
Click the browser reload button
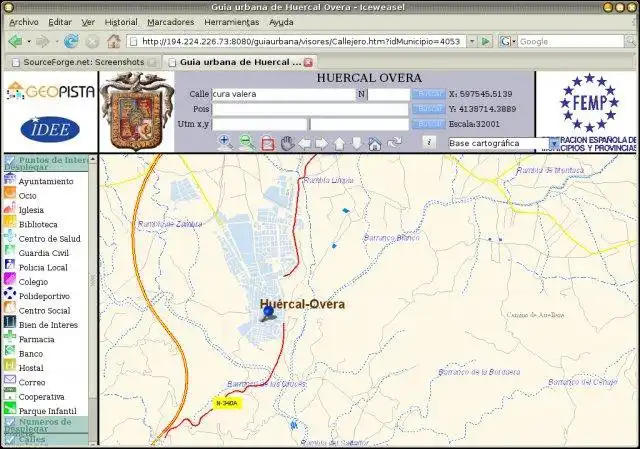[x=71, y=41]
